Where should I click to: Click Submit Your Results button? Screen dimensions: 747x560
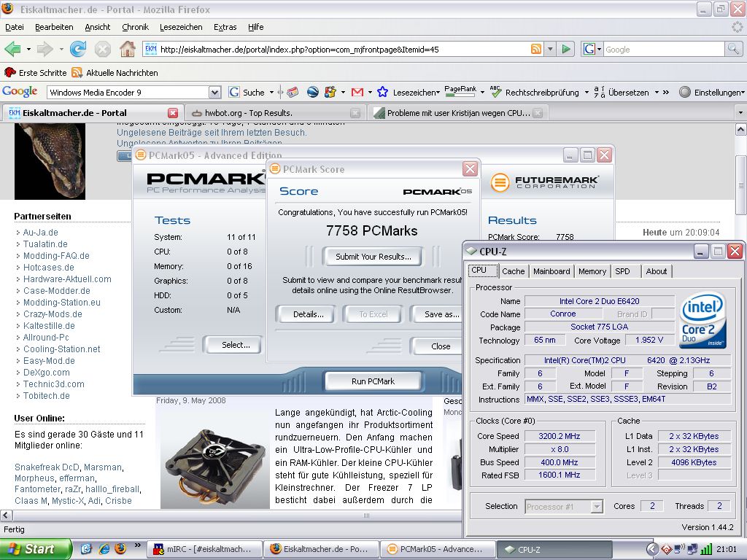pyautogui.click(x=373, y=257)
